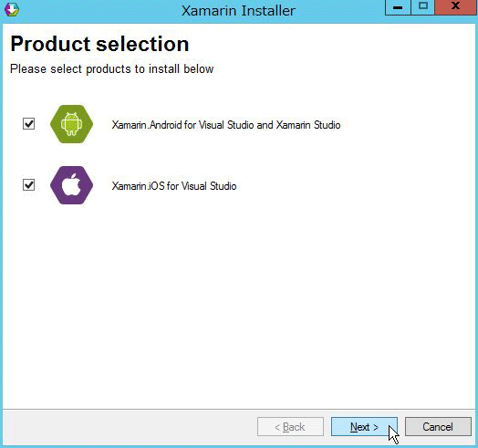Proceed with the Next > button
478x448 pixels.
(x=364, y=427)
